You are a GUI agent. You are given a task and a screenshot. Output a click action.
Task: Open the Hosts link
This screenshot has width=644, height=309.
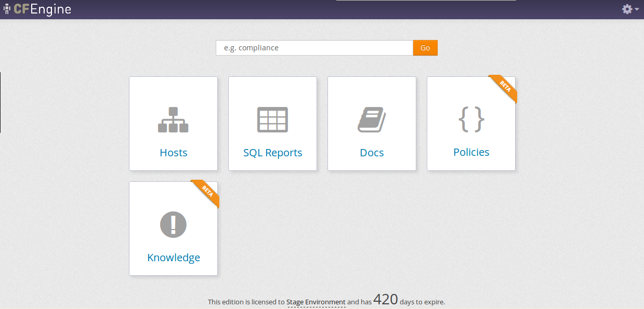174,153
